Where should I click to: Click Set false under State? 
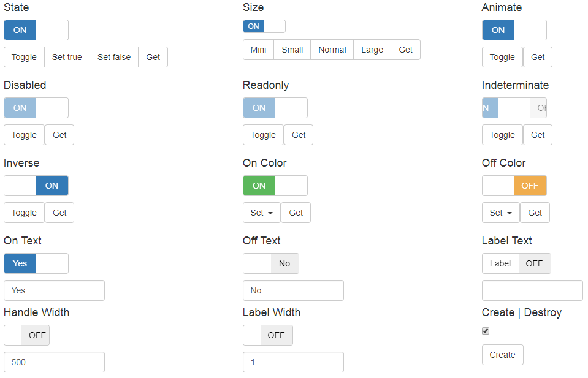tap(113, 56)
